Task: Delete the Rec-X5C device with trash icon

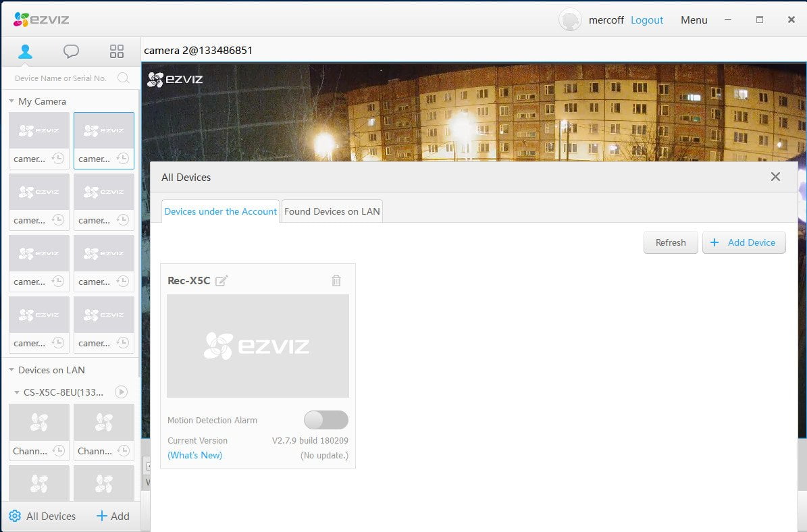Action: pyautogui.click(x=336, y=280)
